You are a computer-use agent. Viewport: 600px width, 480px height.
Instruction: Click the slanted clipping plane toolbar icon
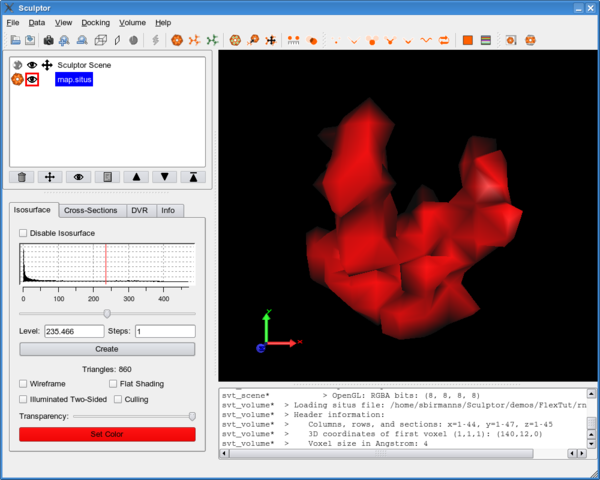pos(117,40)
